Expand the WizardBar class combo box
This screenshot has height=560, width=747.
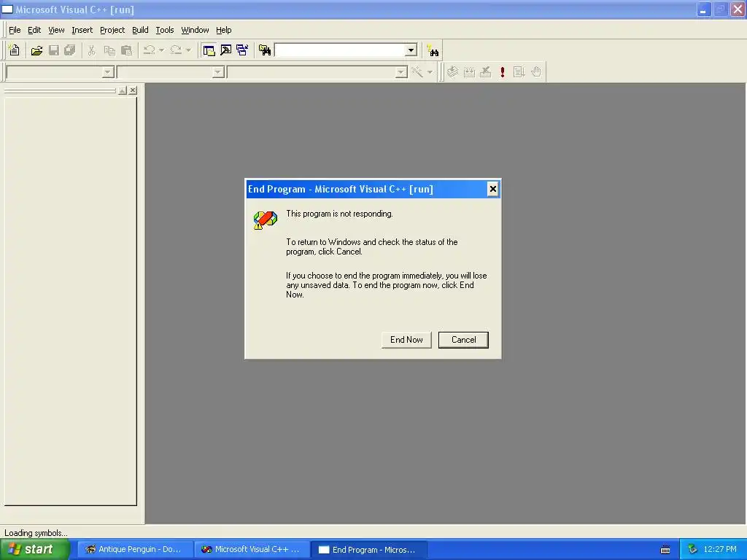click(108, 72)
